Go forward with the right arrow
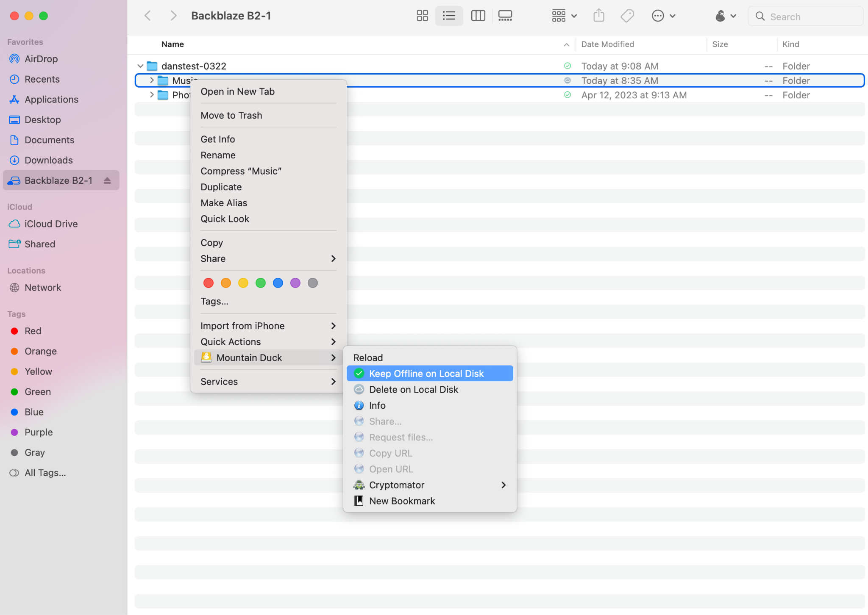The image size is (868, 615). (x=173, y=16)
